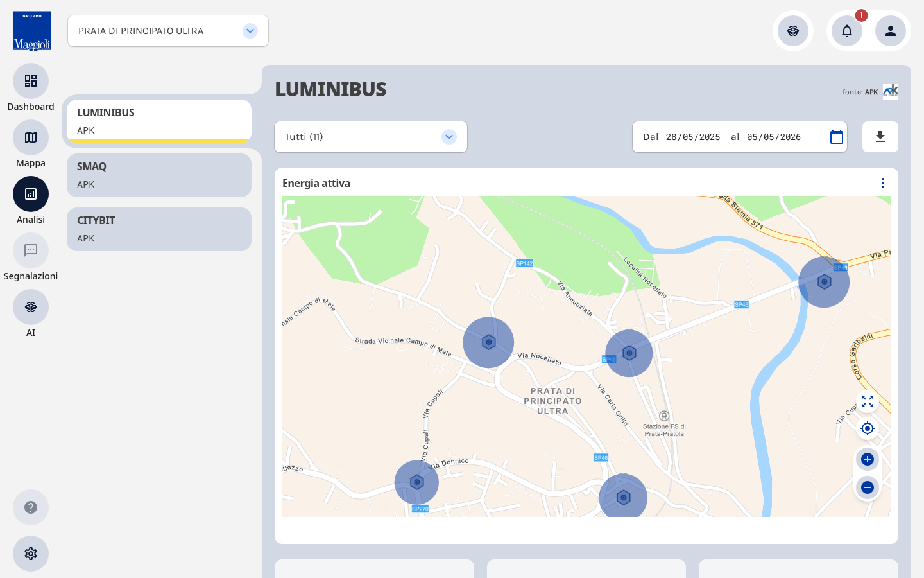Select device marker near SP142 Via Nocelleto
Screen dimensions: 924x578
point(488,342)
